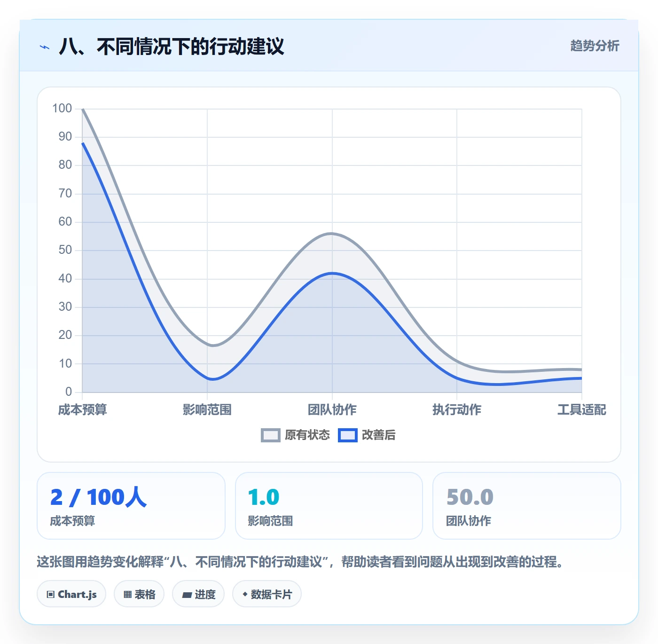Screen dimensions: 658x644
Task: Select the 表格 tag chip
Action: coord(139,594)
